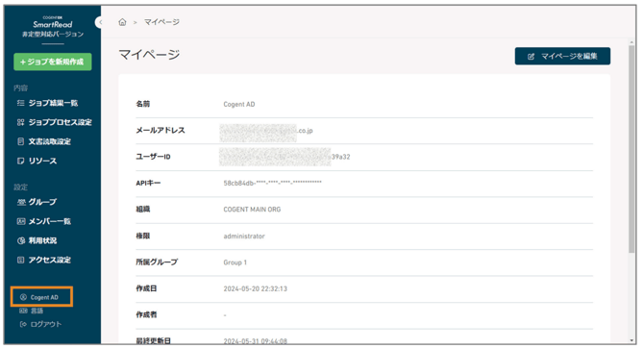
Task: Click the pencil edit icon on edit button
Action: pos(531,57)
